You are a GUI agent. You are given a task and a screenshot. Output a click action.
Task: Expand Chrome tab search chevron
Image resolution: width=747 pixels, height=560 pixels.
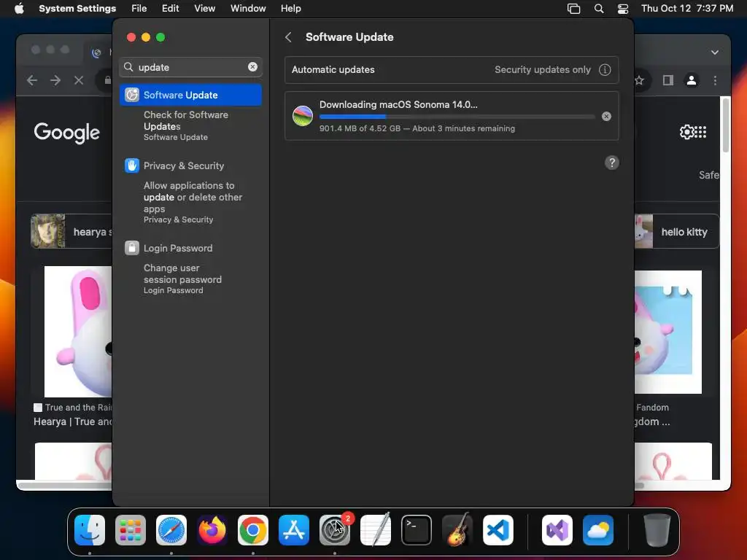(x=715, y=52)
